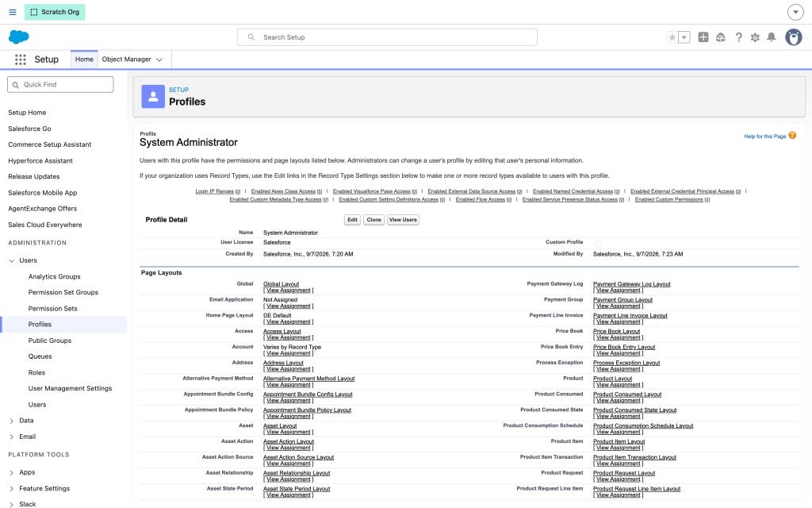Viewport: 812px width, 508px height.
Task: Focus the Quick Find box
Action: 60,84
